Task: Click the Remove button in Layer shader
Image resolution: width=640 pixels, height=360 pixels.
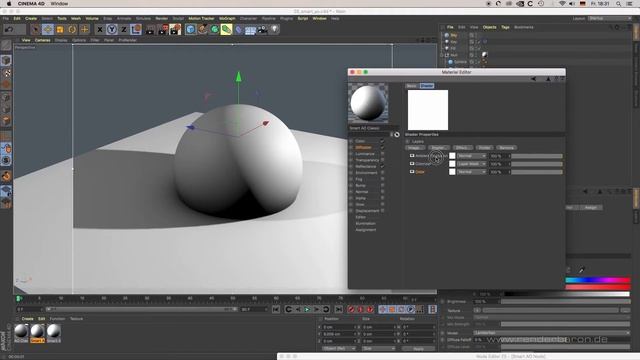Action: tap(507, 148)
